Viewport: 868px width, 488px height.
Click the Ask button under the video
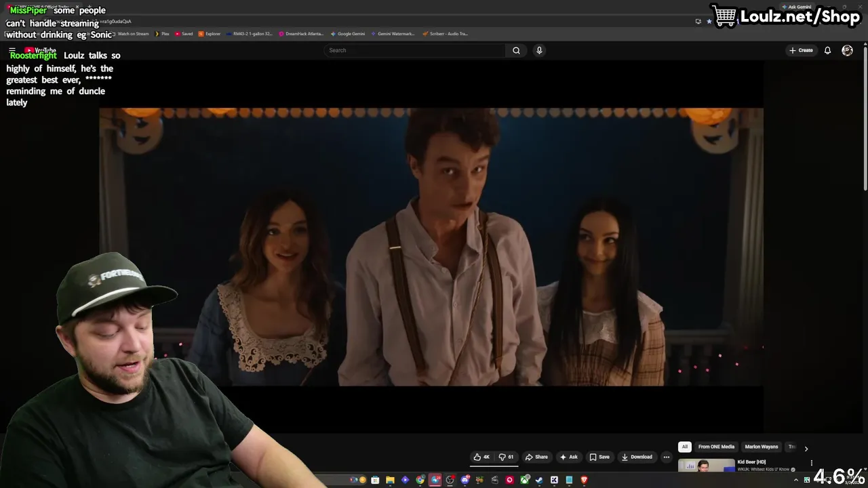[x=569, y=457]
